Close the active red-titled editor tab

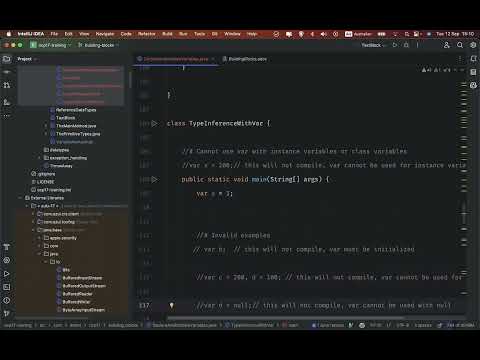(213, 59)
